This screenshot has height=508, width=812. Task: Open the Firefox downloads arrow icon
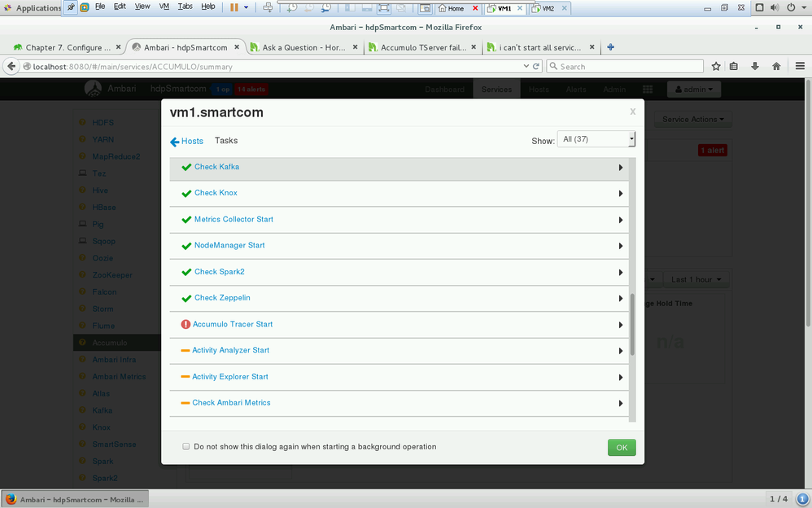[x=754, y=67]
